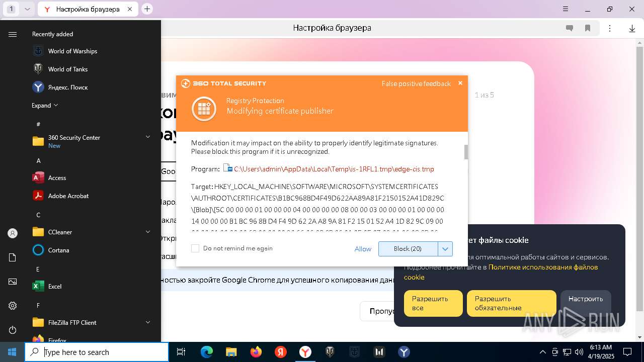The image size is (644, 362).
Task: Open World of Warships taskbar icon
Action: [x=355, y=352]
